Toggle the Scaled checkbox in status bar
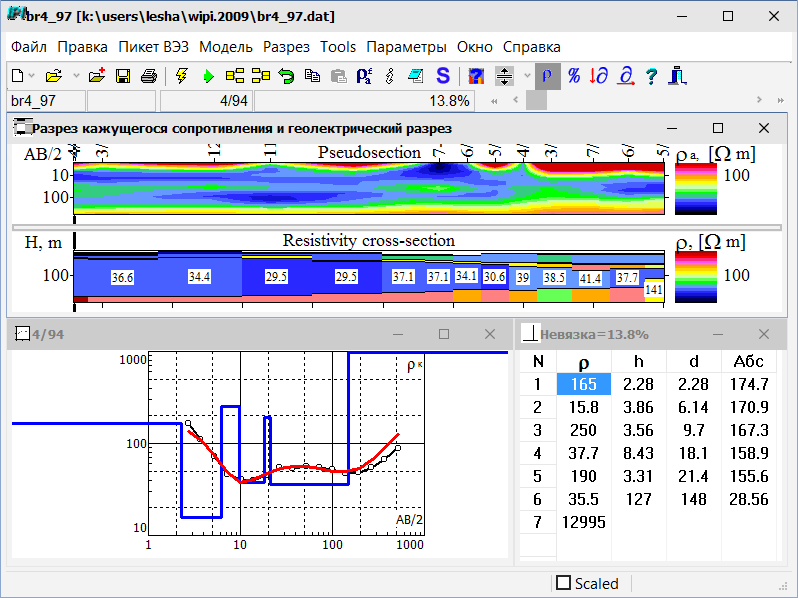 coord(564,583)
